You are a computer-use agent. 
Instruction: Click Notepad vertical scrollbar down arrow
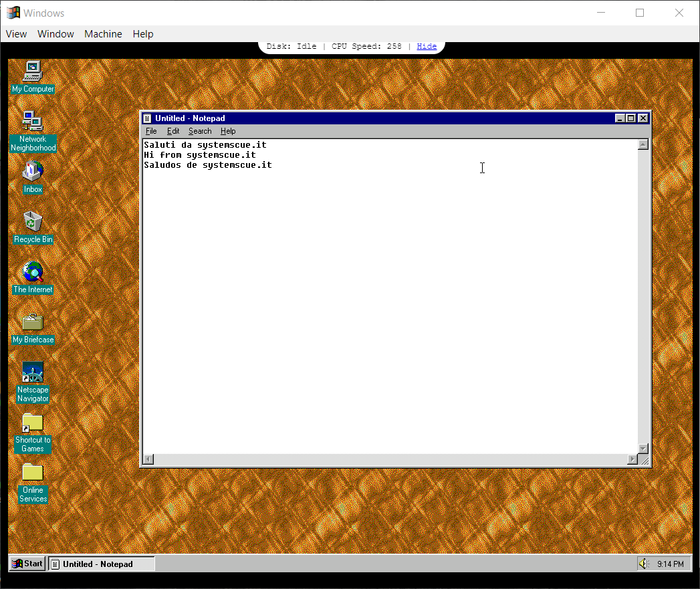(x=643, y=449)
